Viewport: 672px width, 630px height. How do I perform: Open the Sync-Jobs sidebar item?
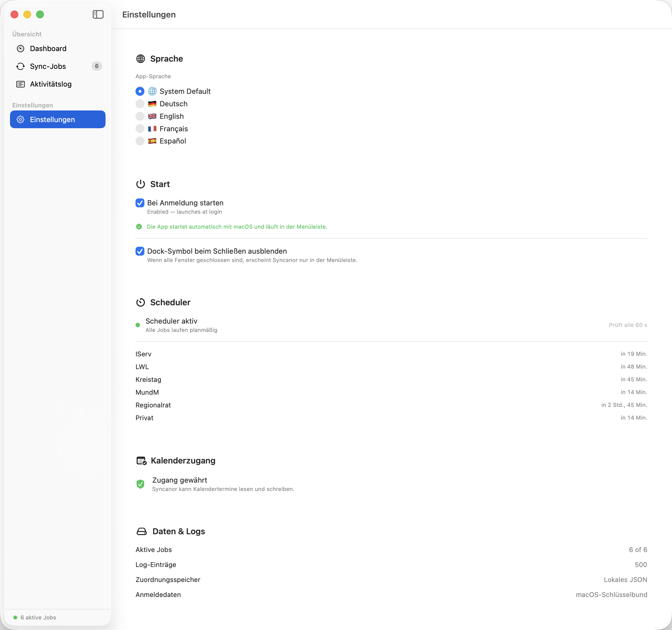pos(48,66)
